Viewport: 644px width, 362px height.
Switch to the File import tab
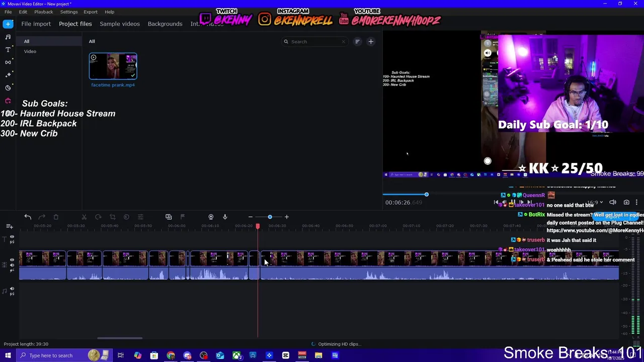[x=36, y=24]
